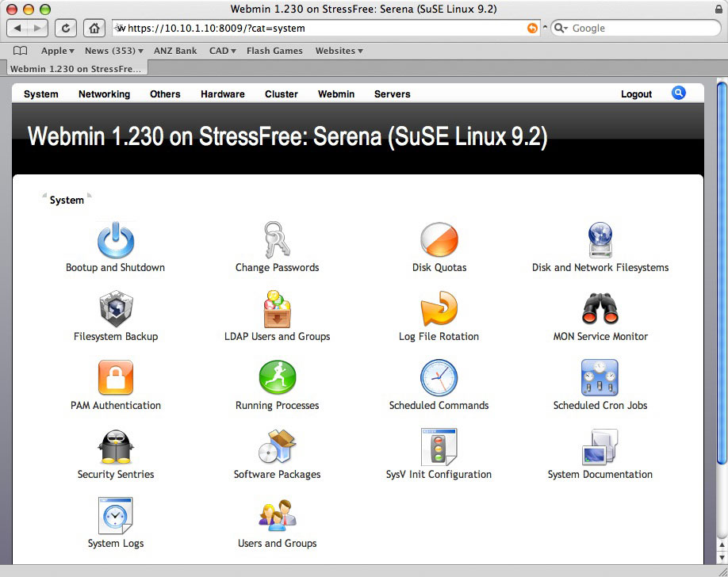Open the Google search engine dropdown magnifier

point(561,29)
